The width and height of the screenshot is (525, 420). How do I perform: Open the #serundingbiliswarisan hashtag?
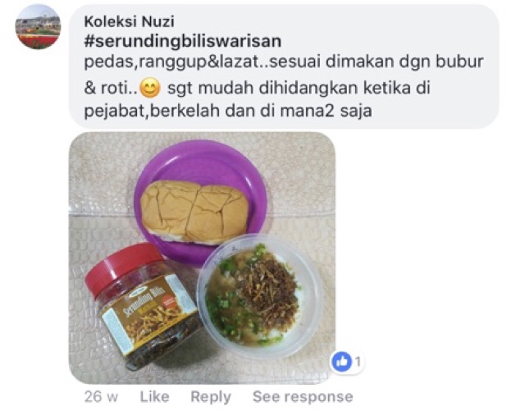(182, 41)
